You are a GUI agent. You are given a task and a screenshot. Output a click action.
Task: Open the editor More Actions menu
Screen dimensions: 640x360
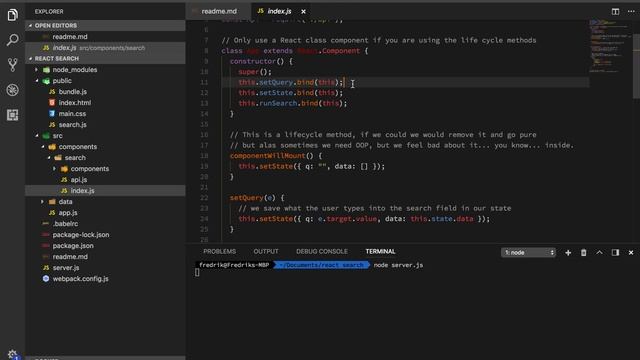(631, 11)
